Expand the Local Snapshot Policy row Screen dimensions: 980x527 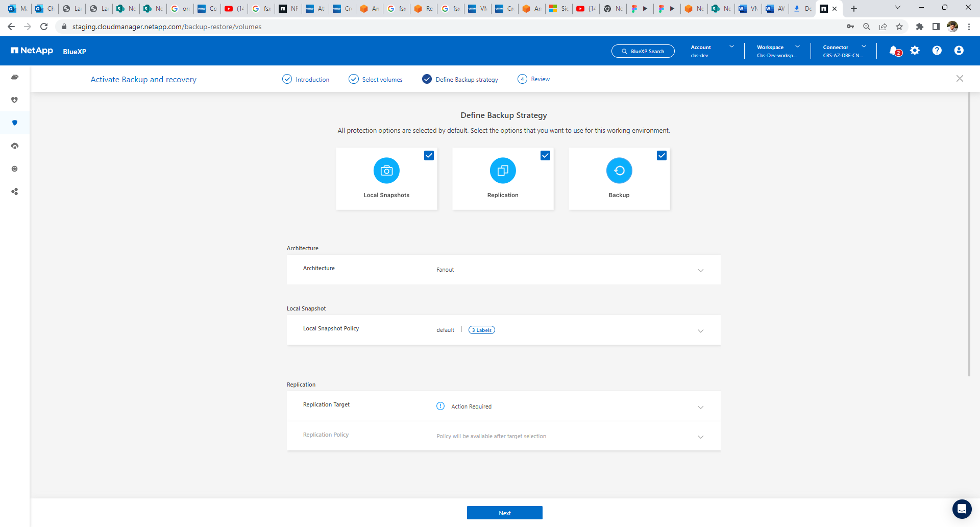[x=700, y=330]
